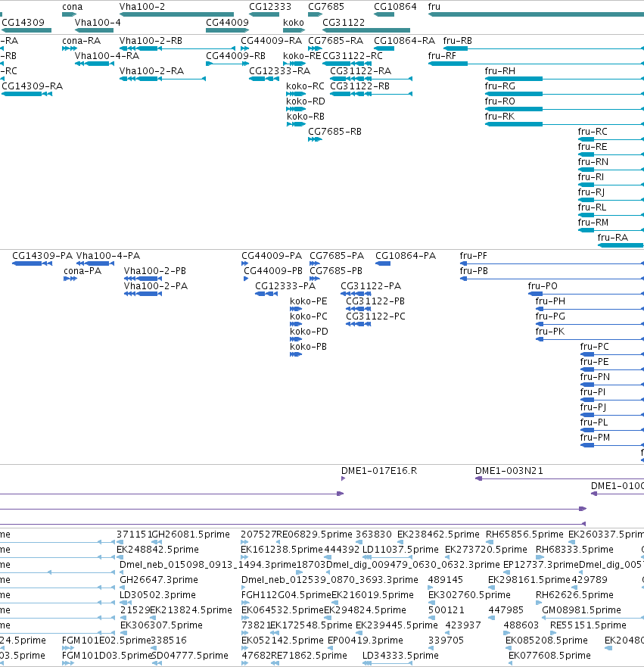Click protein CG10864-PA

383,263
